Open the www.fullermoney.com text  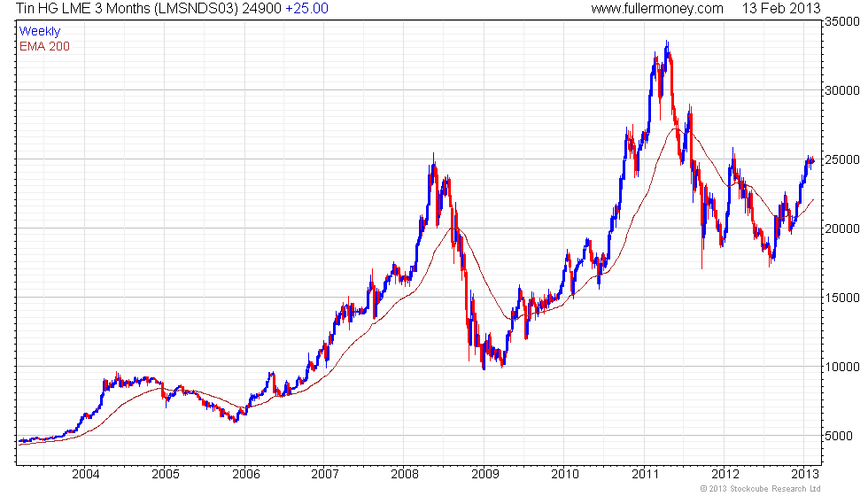tap(657, 8)
